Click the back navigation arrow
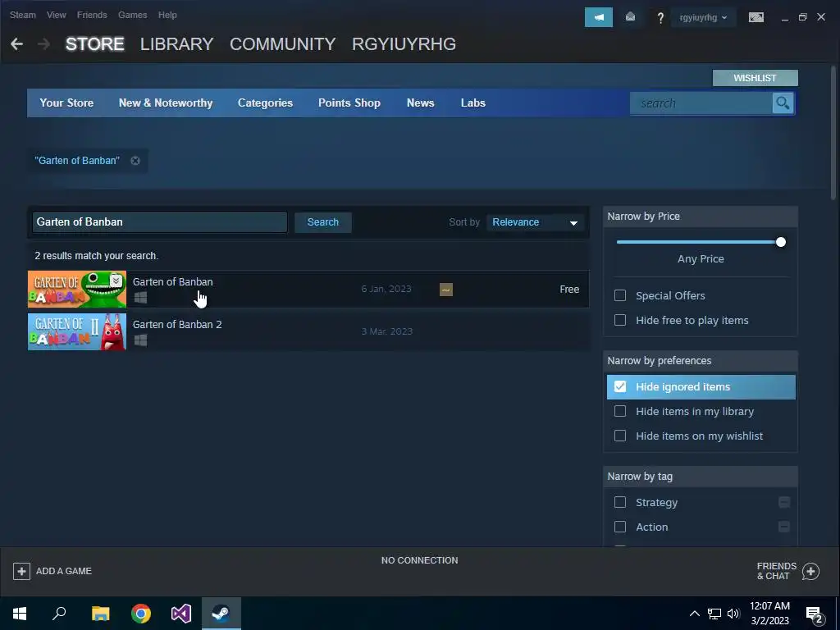Image resolution: width=840 pixels, height=630 pixels. click(x=16, y=44)
